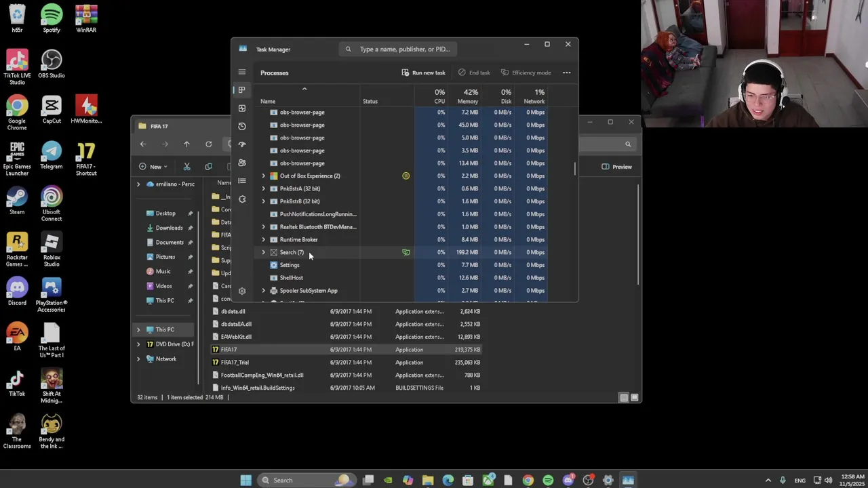Expand Realtek Bluetooth BTDevManager process
Viewport: 868px width, 488px height.
point(263,227)
